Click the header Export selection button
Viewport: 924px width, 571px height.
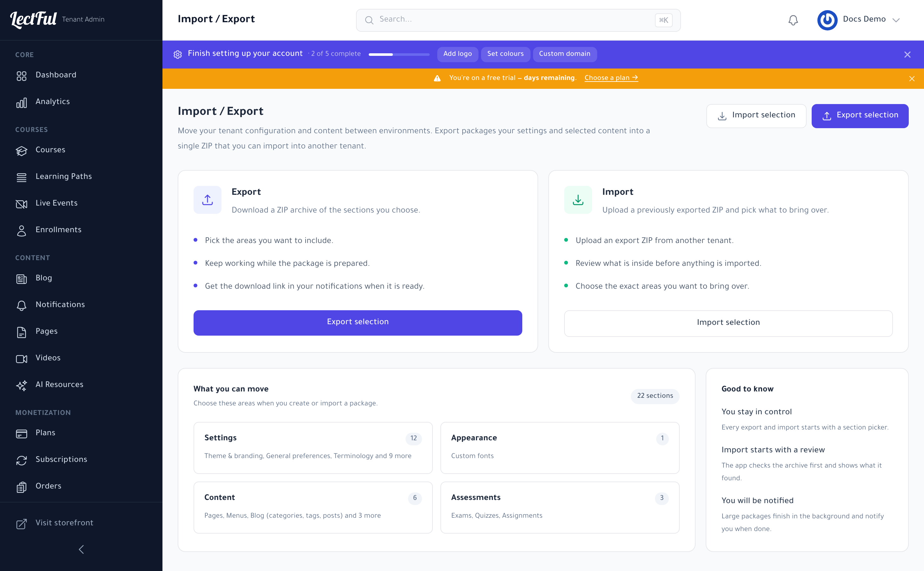[860, 115]
